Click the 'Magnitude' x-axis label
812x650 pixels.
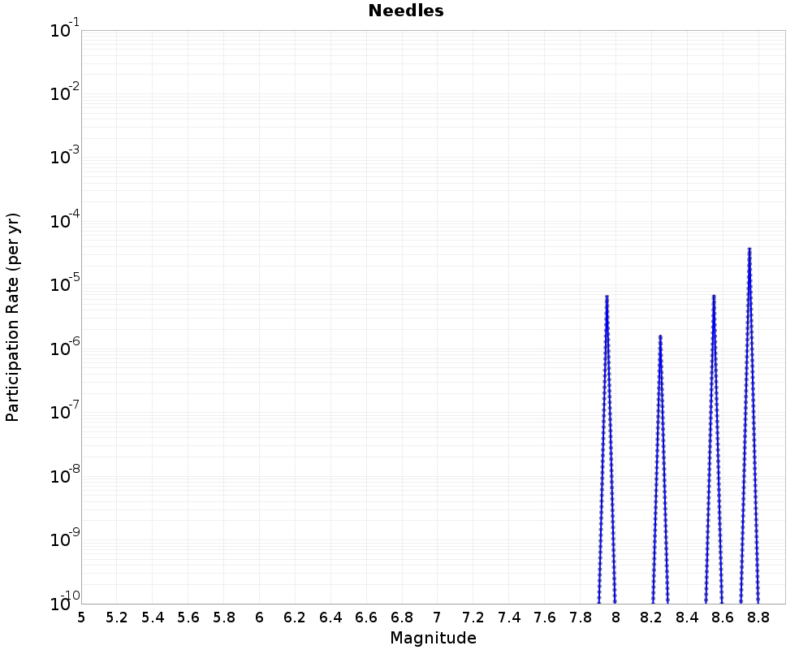click(x=433, y=638)
